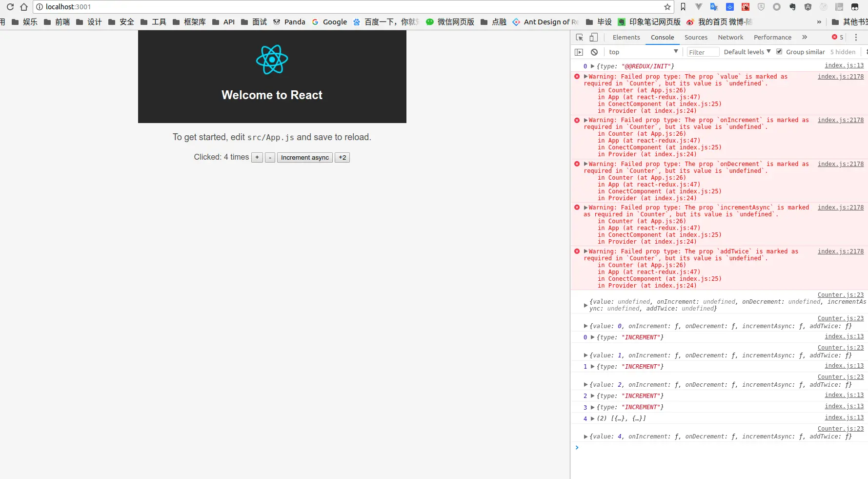Open index.js:13 link beside REDUX/INIT
The height and width of the screenshot is (479, 868).
[x=844, y=65]
